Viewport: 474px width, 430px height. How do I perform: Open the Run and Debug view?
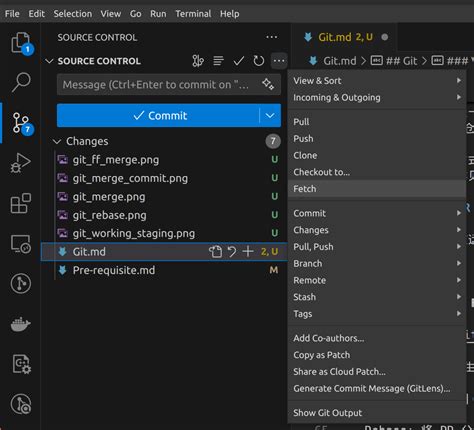21,163
